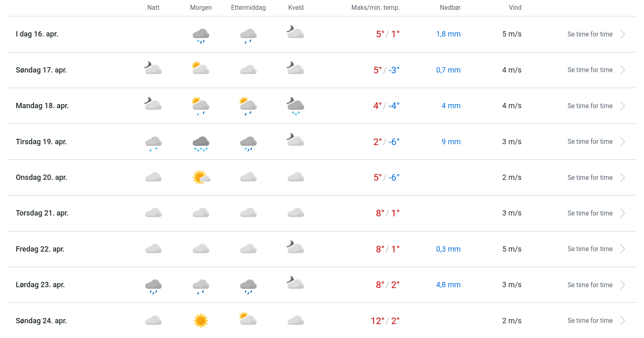Expand hourly forecast chevron for I dag 16. apr.
Viewport: 644px width, 338px height.
pos(622,34)
